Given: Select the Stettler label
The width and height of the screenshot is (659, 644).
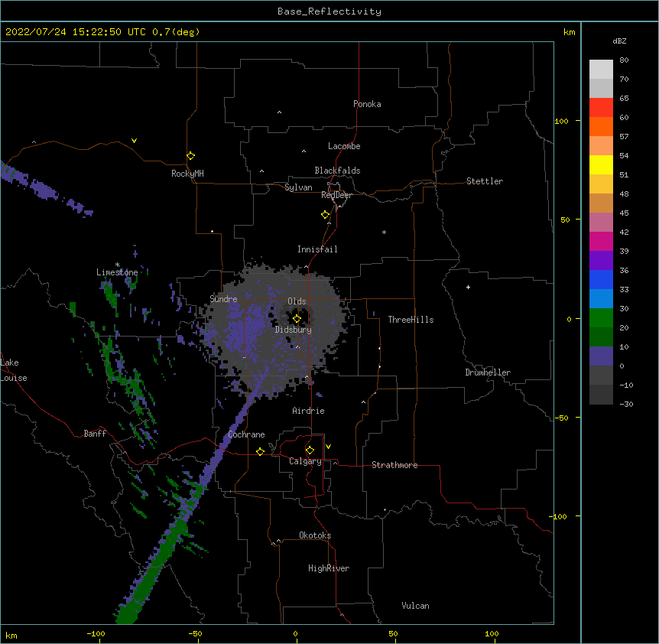Looking at the screenshot, I should pos(485,181).
